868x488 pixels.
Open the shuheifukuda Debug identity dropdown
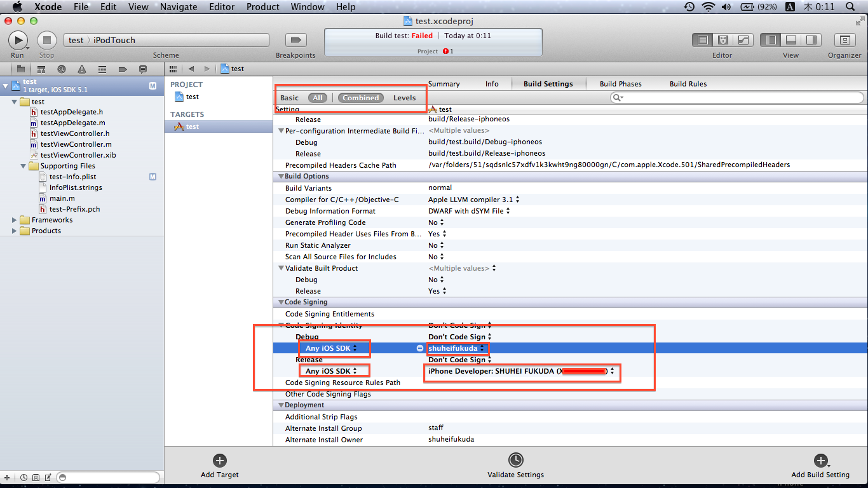tap(457, 348)
